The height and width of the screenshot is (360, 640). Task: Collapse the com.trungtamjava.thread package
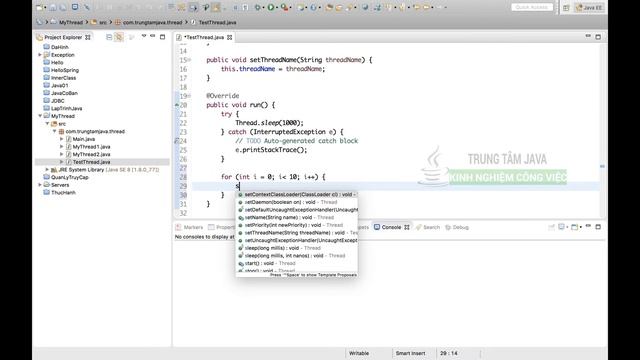54,131
